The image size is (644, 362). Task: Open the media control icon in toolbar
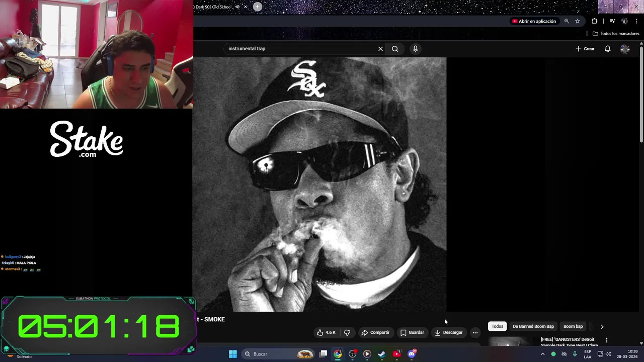[612, 21]
